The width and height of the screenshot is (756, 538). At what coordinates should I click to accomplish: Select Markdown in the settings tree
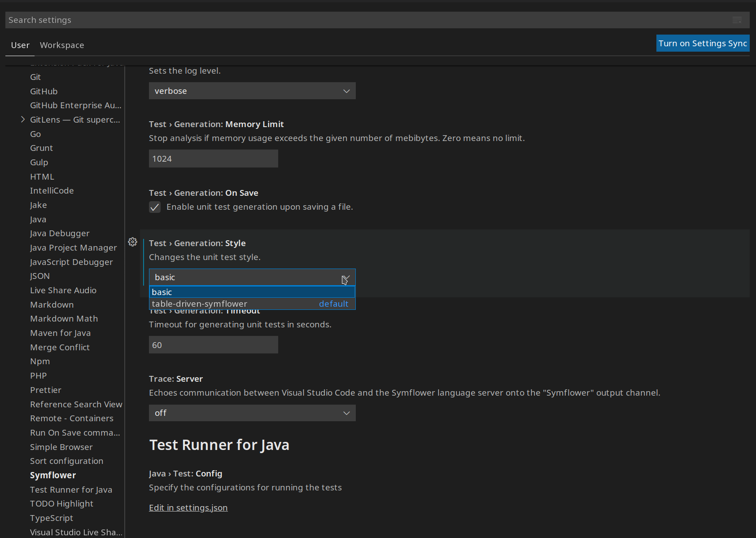pyautogui.click(x=52, y=304)
